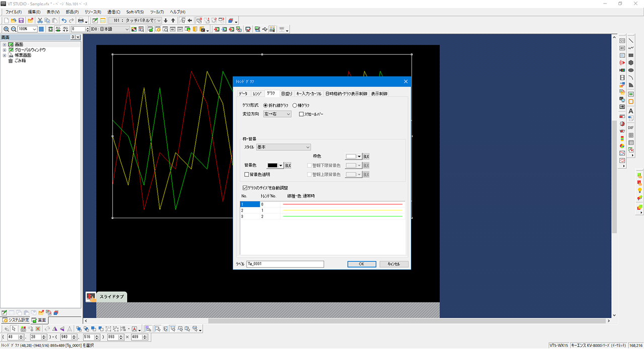
Task: Expand the グローバルウィンドウ tree node
Action: pyautogui.click(x=5, y=50)
